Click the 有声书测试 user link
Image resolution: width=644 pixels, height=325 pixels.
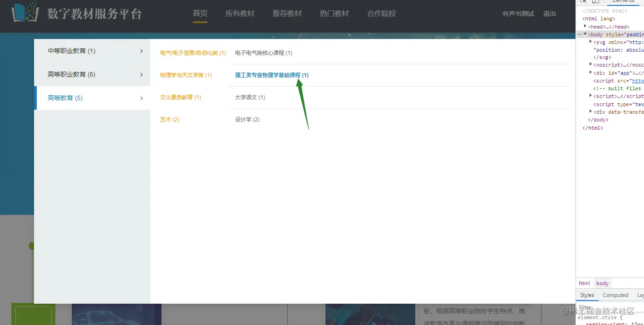(x=518, y=14)
